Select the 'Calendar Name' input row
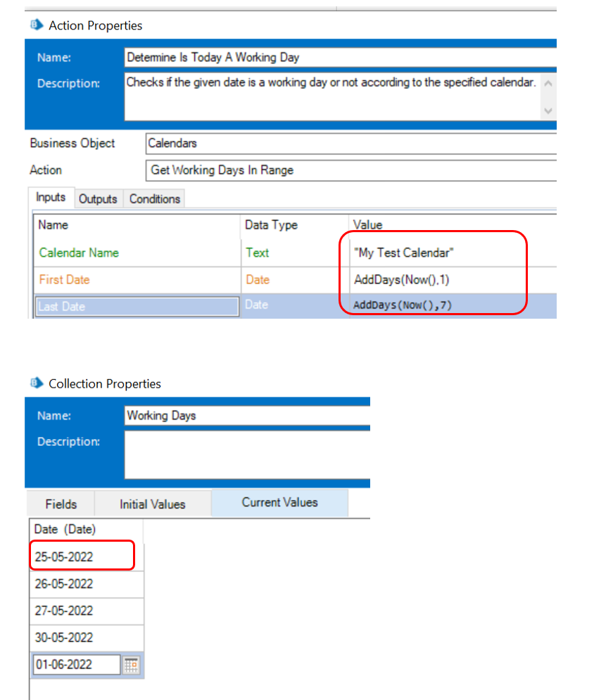Image resolution: width=594 pixels, height=700 pixels. [x=295, y=253]
